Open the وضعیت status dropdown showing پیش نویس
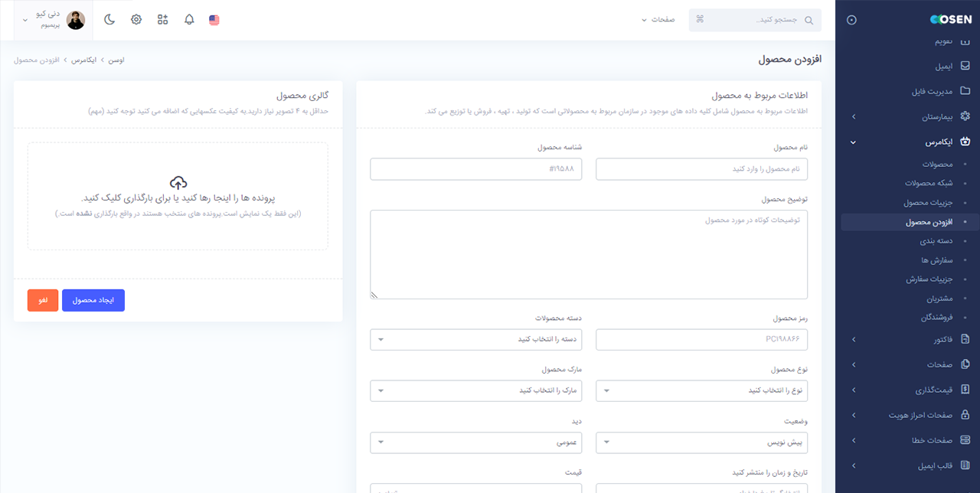980x493 pixels. (x=702, y=442)
